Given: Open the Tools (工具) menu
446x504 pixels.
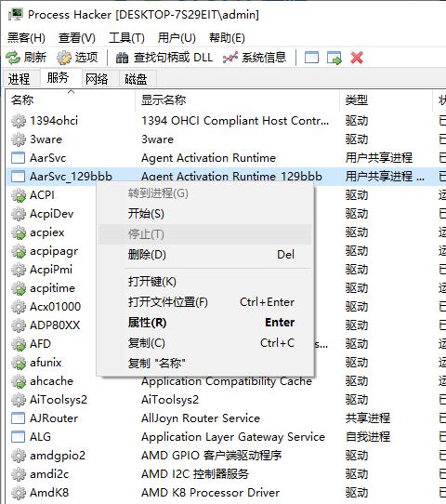Looking at the screenshot, I should click(127, 38).
